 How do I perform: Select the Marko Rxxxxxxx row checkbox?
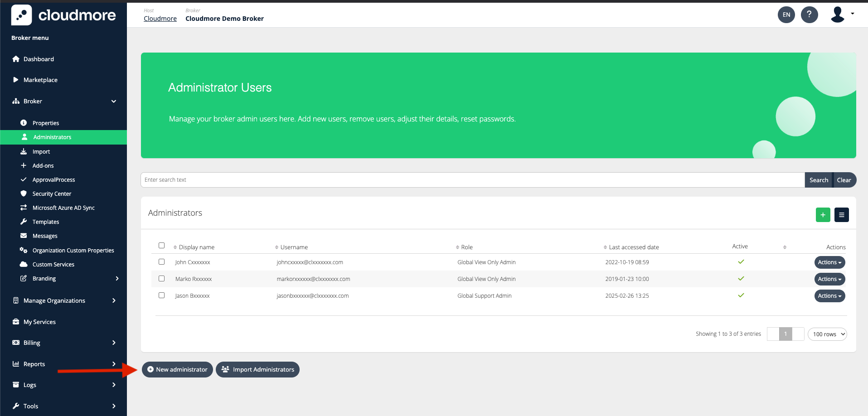tap(161, 279)
